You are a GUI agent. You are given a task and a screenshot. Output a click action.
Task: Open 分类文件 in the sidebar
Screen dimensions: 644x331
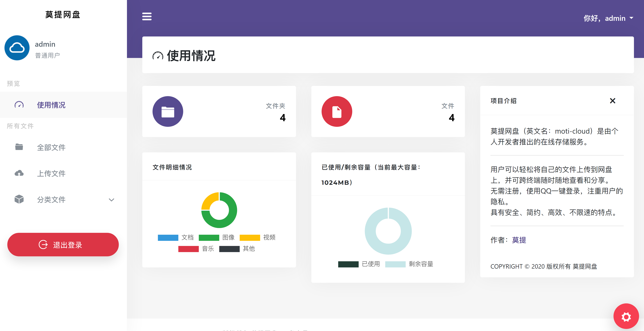pos(64,199)
